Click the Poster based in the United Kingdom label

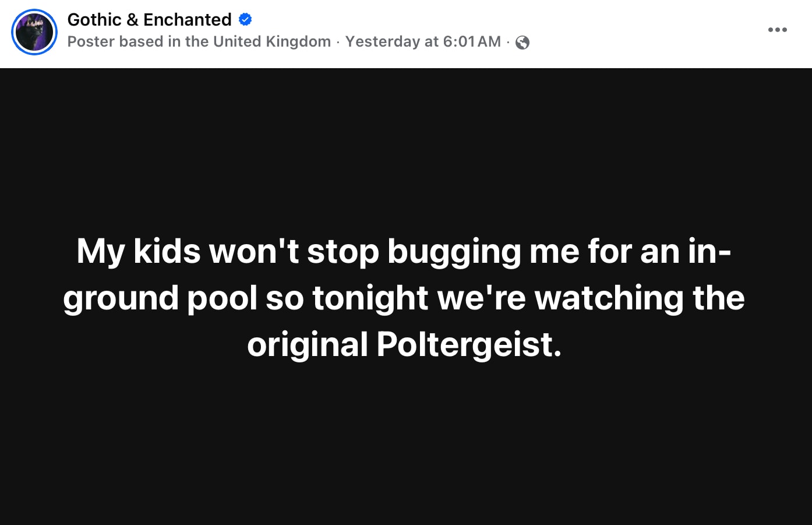coord(199,42)
